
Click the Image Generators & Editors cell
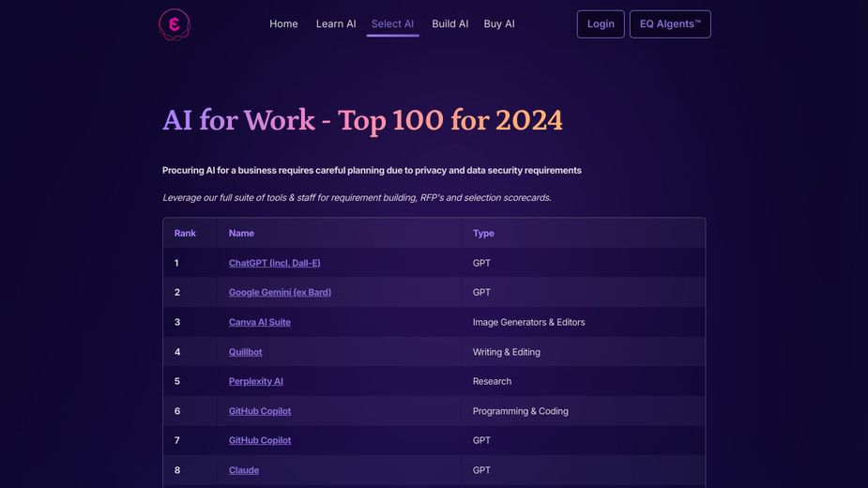528,323
